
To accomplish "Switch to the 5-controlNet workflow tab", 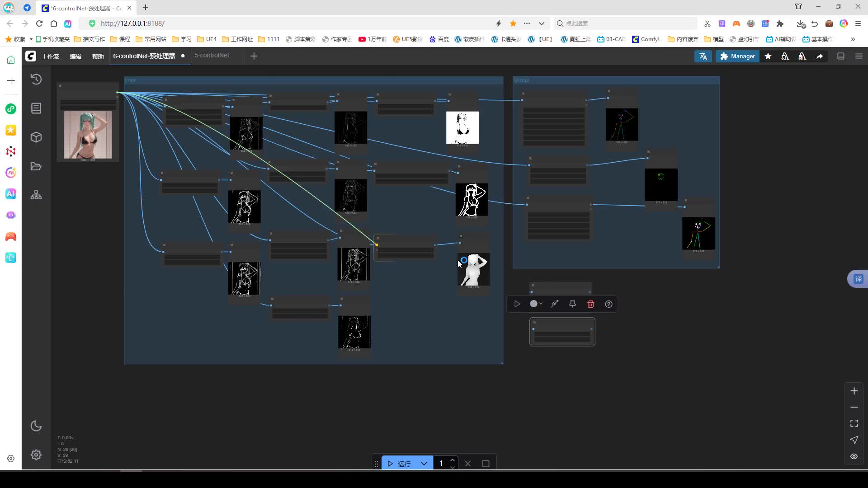I will point(212,55).
